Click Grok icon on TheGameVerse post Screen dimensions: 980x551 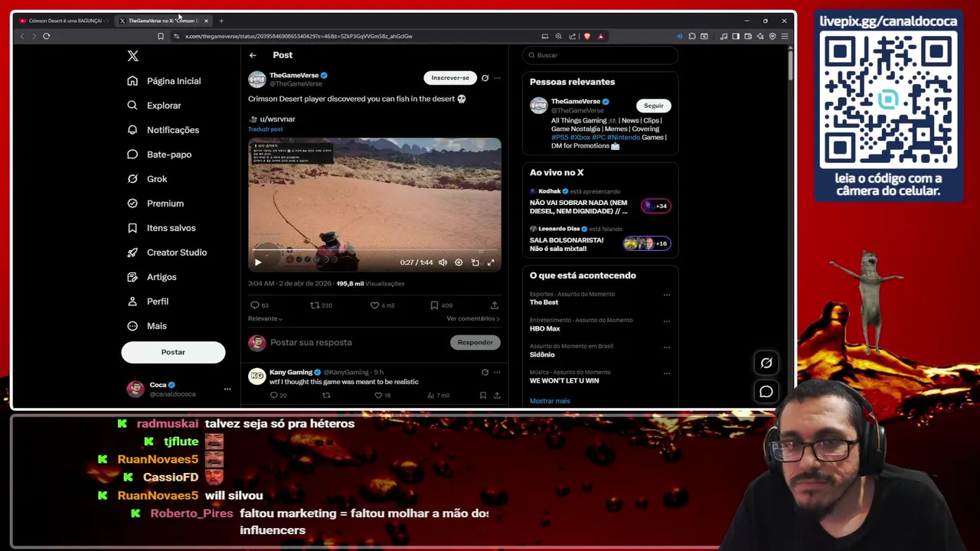485,77
